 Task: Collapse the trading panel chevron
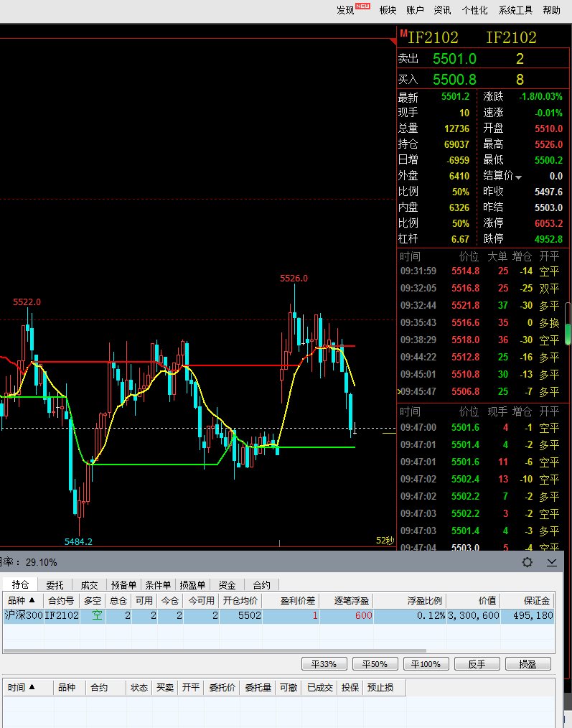[x=552, y=562]
